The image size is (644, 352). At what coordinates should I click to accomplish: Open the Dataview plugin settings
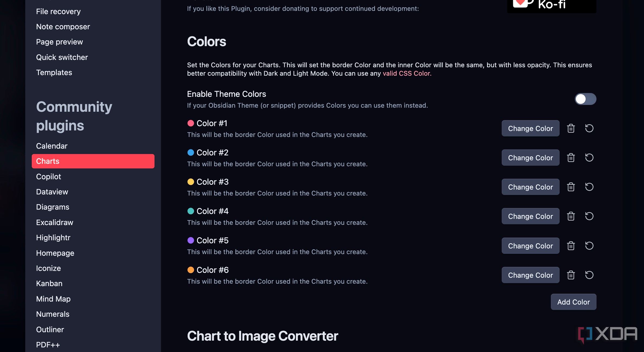52,192
